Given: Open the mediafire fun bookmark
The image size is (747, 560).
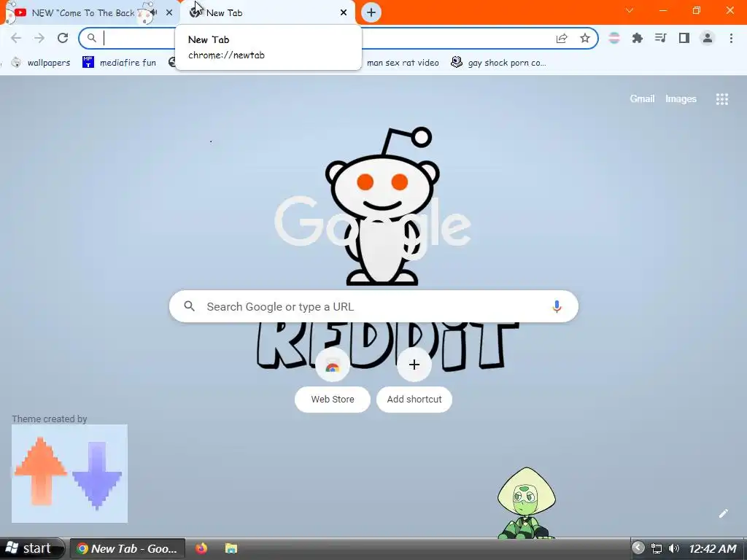Looking at the screenshot, I should pos(119,63).
